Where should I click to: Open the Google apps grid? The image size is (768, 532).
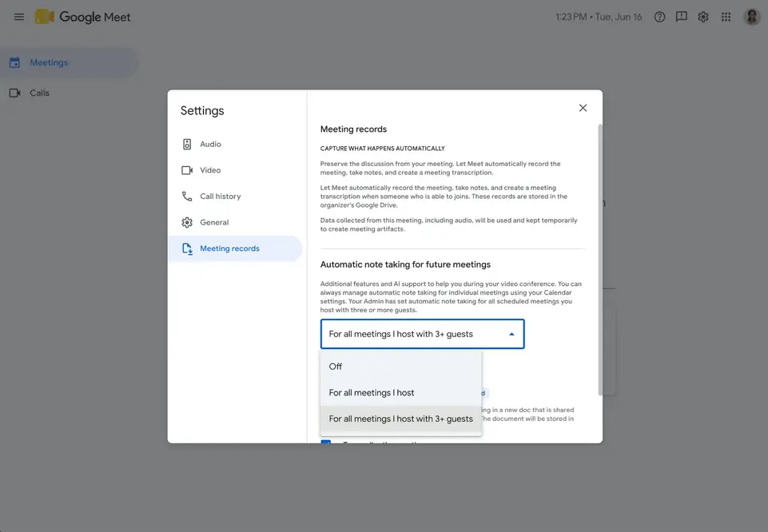(x=726, y=17)
